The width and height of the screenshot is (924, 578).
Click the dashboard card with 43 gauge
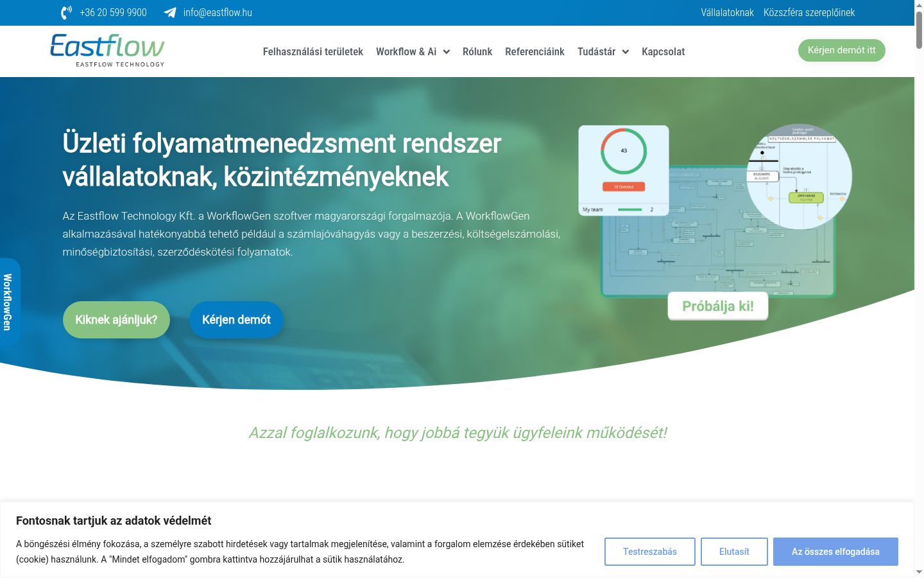point(624,170)
